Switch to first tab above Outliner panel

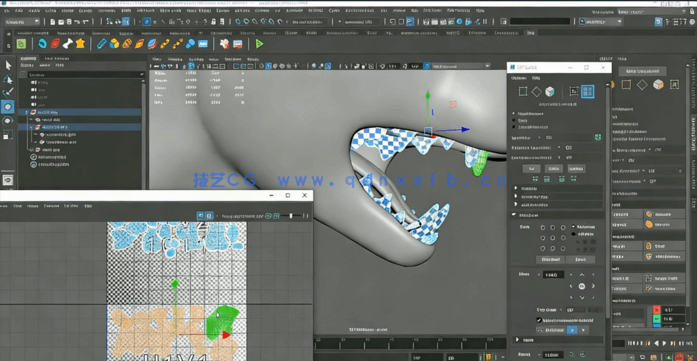(28, 58)
